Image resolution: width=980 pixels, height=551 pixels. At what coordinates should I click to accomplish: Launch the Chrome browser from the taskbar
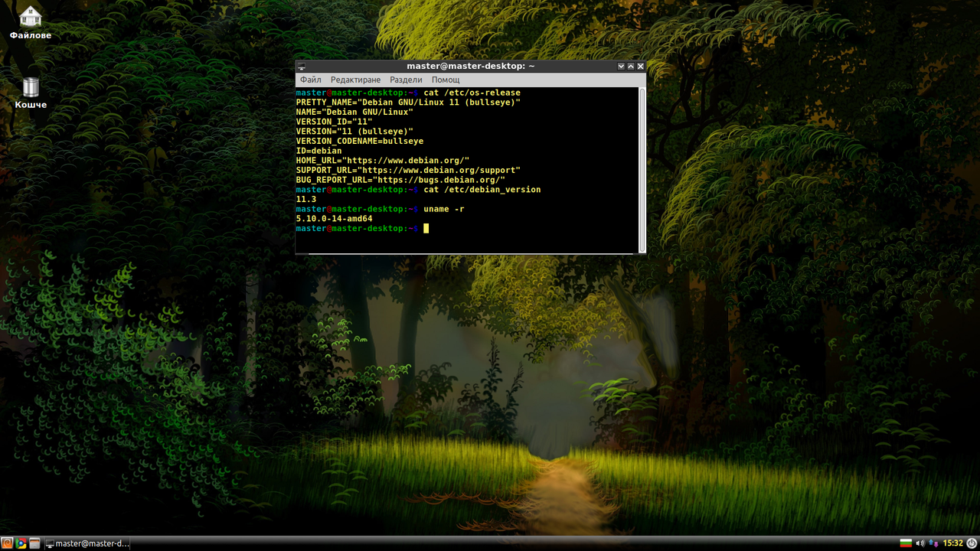point(21,543)
